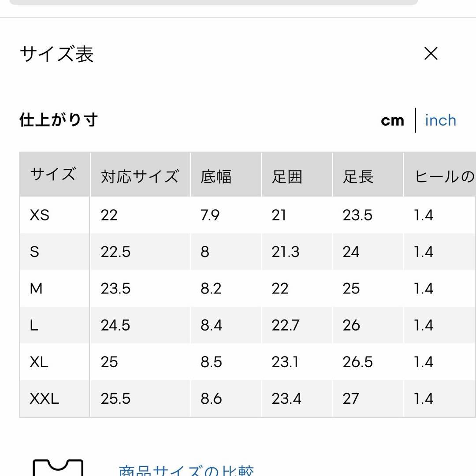Select cm unit option
Screen dimensions: 476x476
[x=392, y=120]
